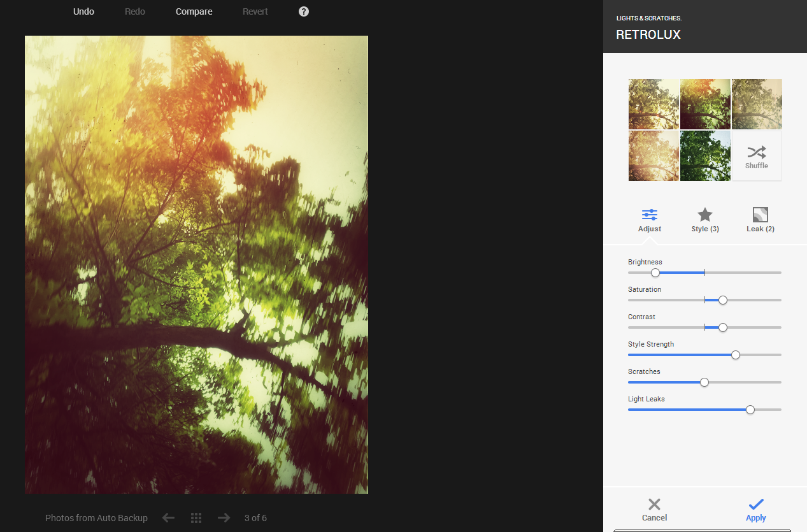Click the Redo button

[x=135, y=11]
